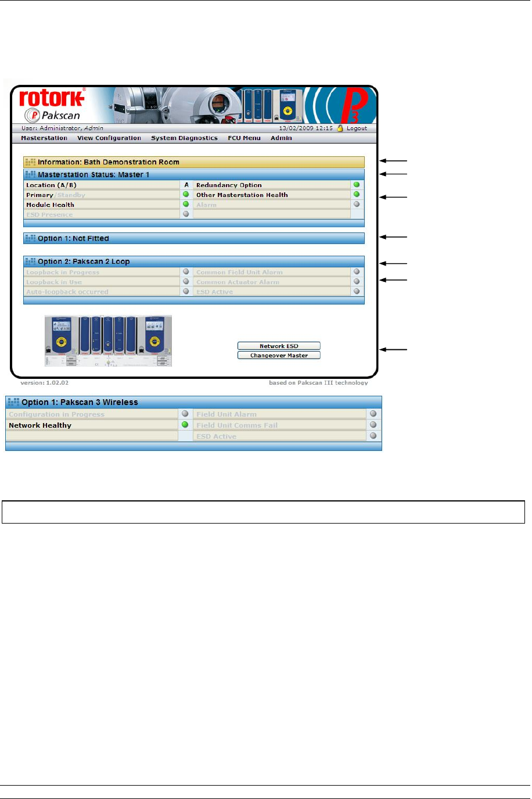Click the Logout padlock icon
Image resolution: width=532 pixels, height=799 pixels.
pos(340,128)
